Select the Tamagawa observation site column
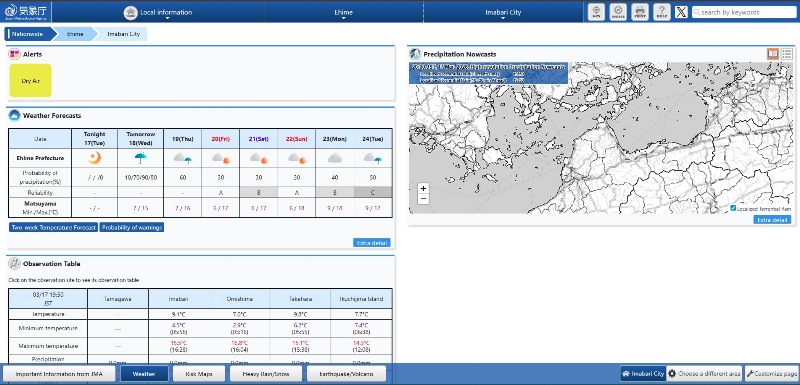Image resolution: width=800 pixels, height=385 pixels. (118, 298)
